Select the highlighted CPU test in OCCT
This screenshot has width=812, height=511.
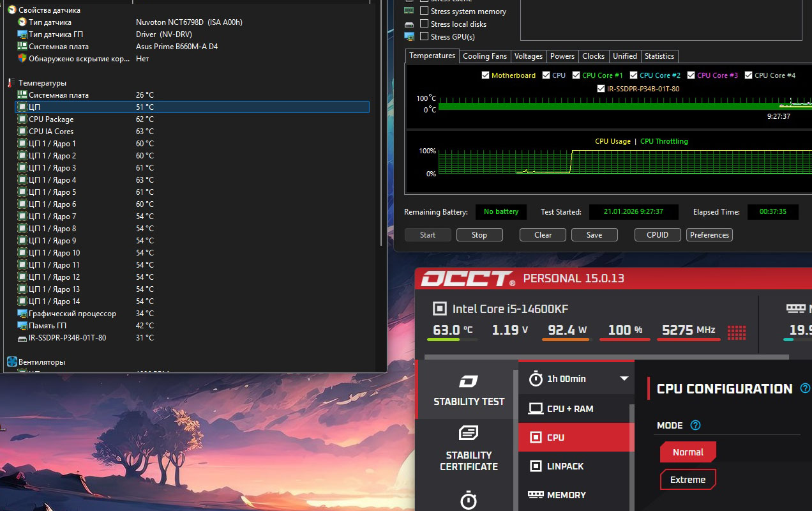[x=576, y=438]
